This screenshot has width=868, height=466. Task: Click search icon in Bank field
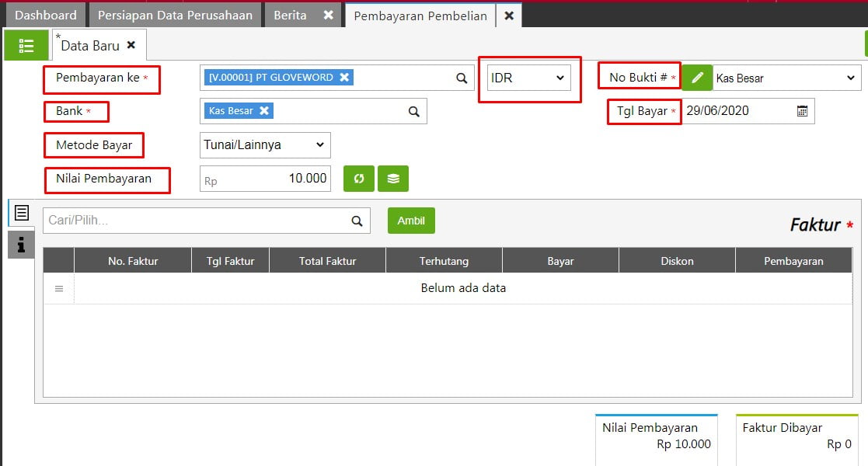pyautogui.click(x=414, y=111)
